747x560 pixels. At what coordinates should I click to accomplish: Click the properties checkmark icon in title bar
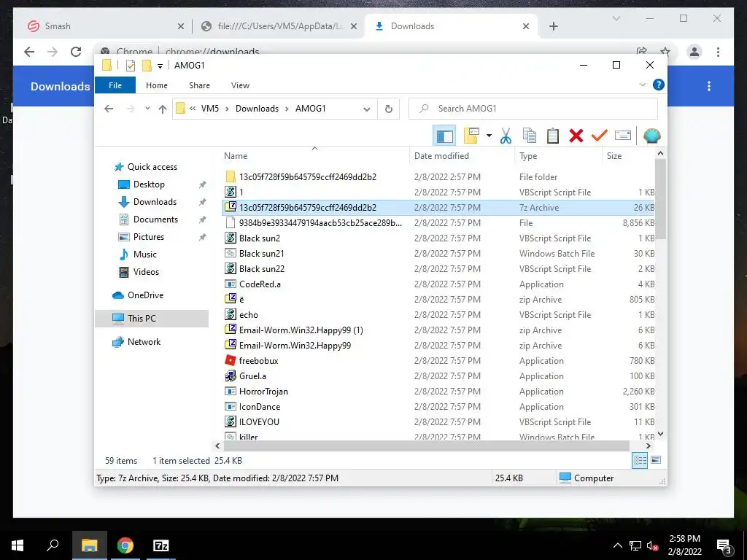click(x=131, y=65)
